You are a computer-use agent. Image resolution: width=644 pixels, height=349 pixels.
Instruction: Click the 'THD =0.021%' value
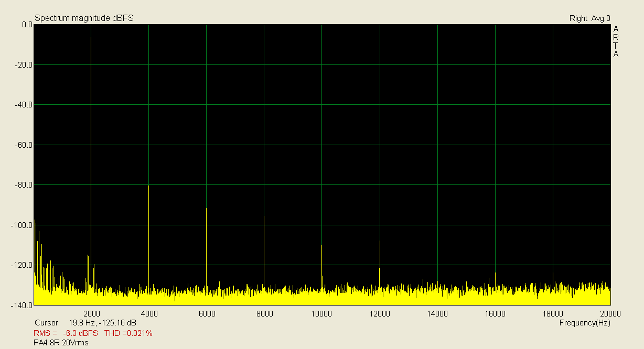coord(128,333)
